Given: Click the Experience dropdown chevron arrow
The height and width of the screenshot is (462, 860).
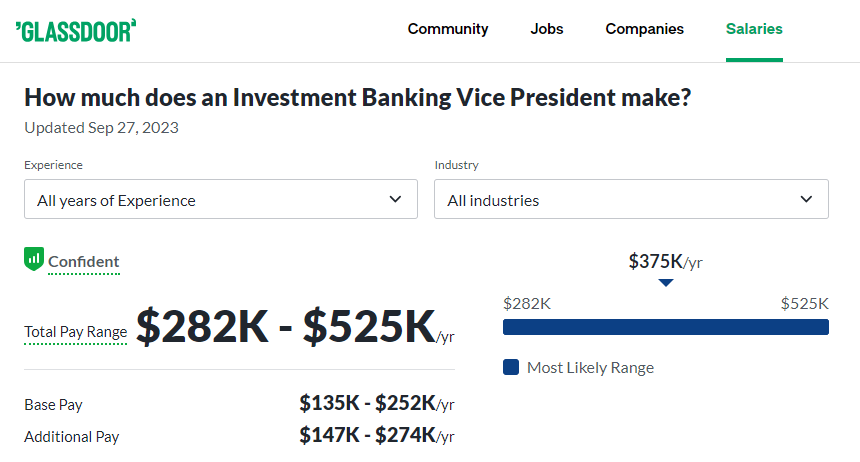Looking at the screenshot, I should 395,199.
